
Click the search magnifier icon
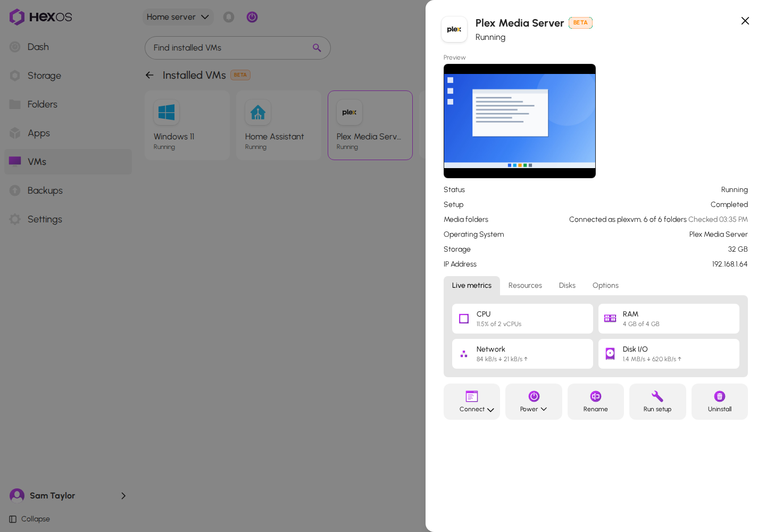(x=317, y=48)
